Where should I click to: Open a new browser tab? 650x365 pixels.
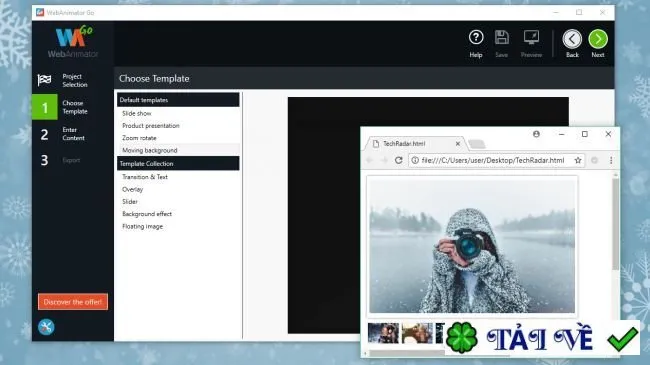tap(477, 144)
